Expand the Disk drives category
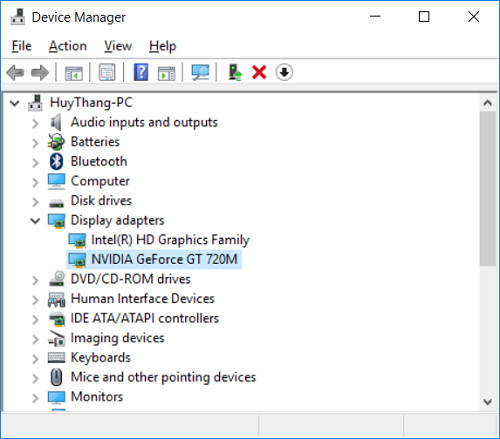 click(35, 202)
